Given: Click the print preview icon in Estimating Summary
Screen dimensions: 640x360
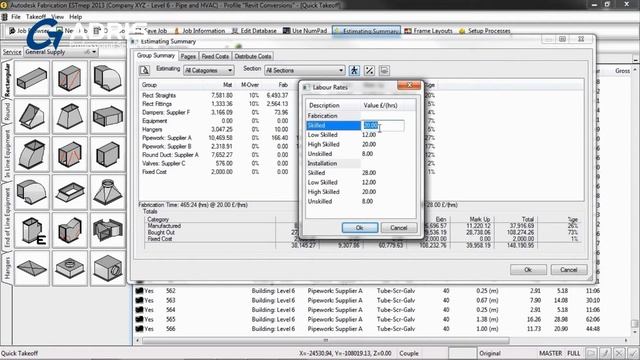Looking at the screenshot, I should tap(144, 70).
